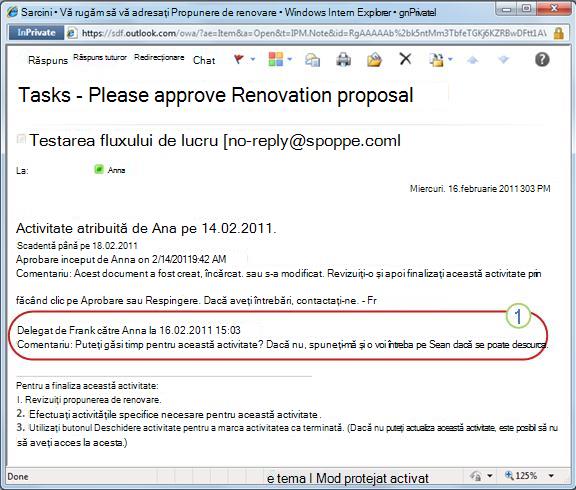The image size is (576, 490).
Task: Open Chat from the toolbar
Action: [204, 60]
